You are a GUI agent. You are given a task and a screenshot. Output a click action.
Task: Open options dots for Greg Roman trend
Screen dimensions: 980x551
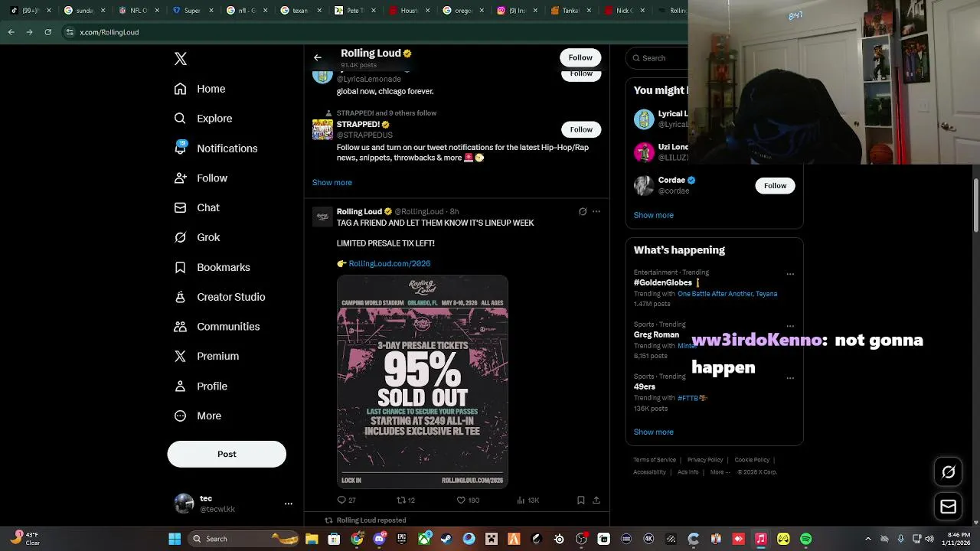[x=790, y=326]
